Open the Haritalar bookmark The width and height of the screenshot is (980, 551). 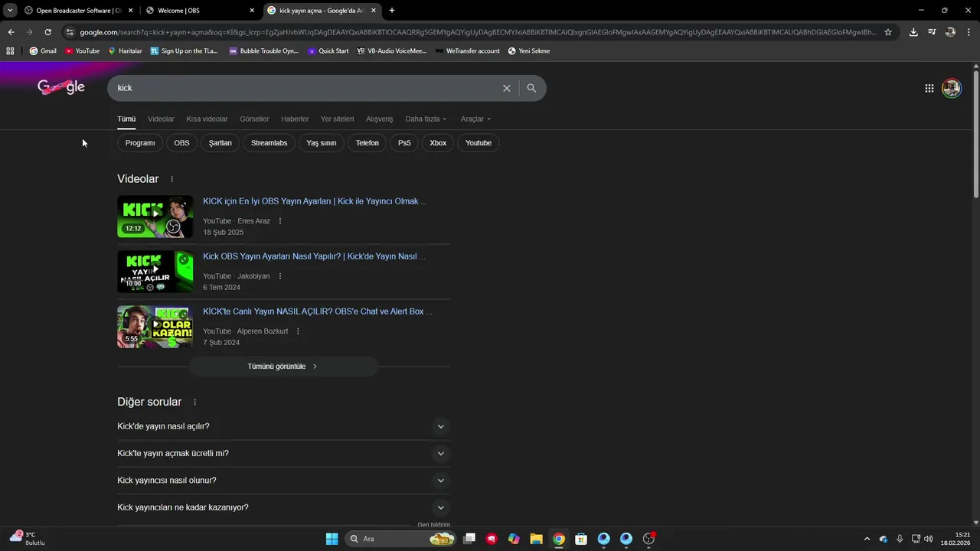[x=125, y=51]
